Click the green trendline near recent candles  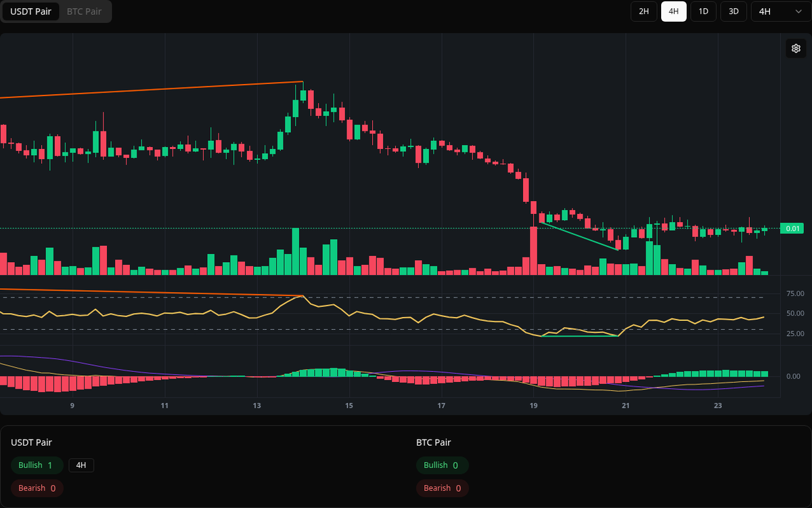[x=579, y=237]
